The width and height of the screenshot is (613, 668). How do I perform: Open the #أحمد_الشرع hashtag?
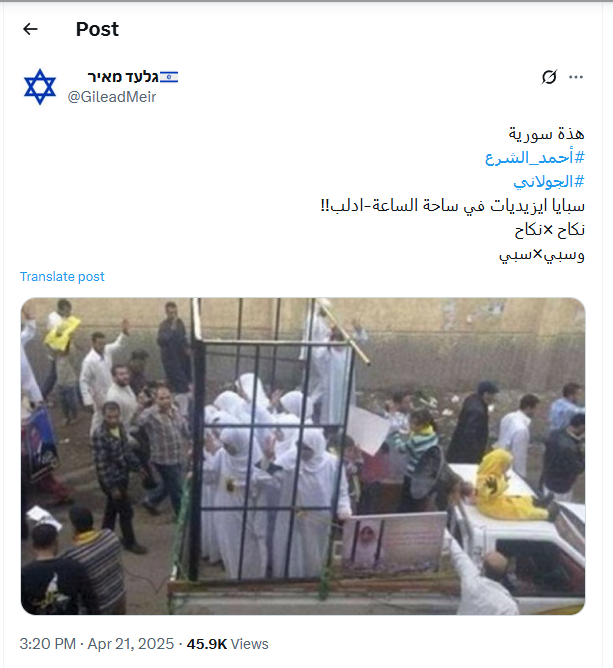535,158
